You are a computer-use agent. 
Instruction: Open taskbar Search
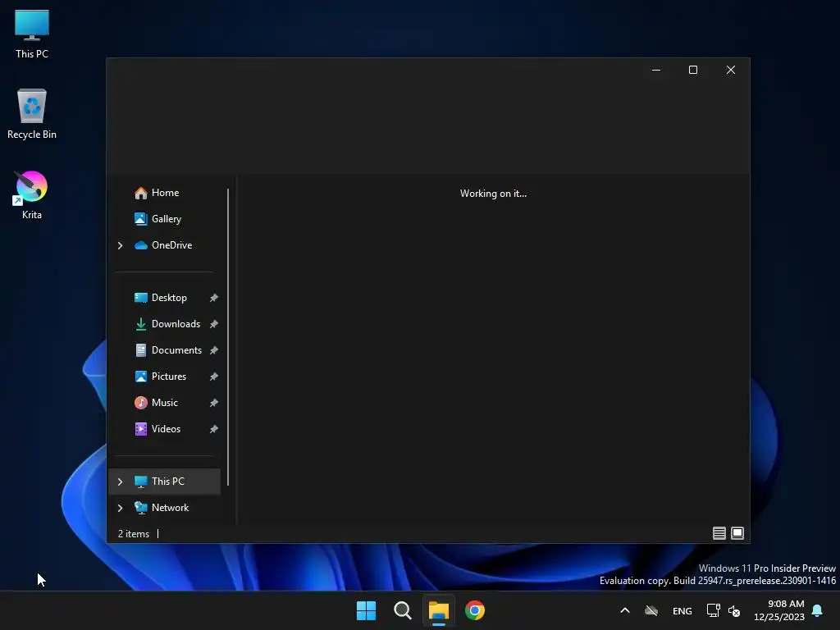point(402,610)
